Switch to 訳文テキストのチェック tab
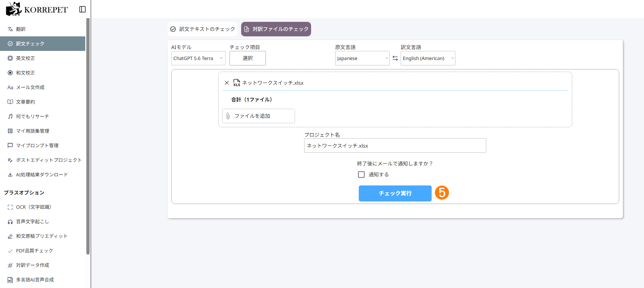Viewport: 644px width, 288px height. [203, 29]
